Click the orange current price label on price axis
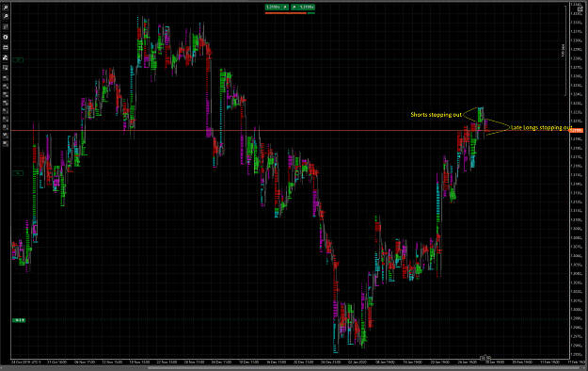 [577, 130]
